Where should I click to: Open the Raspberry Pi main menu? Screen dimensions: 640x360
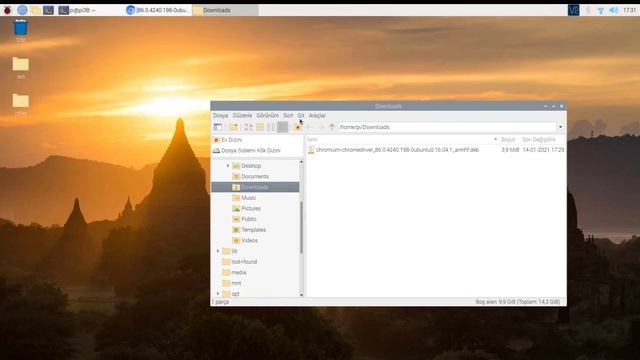pyautogui.click(x=7, y=10)
